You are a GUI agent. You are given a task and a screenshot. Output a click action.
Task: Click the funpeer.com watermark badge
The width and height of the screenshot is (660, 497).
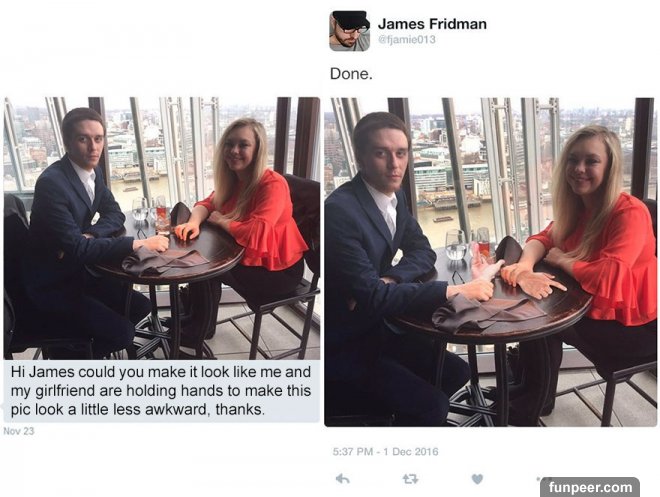click(x=590, y=487)
